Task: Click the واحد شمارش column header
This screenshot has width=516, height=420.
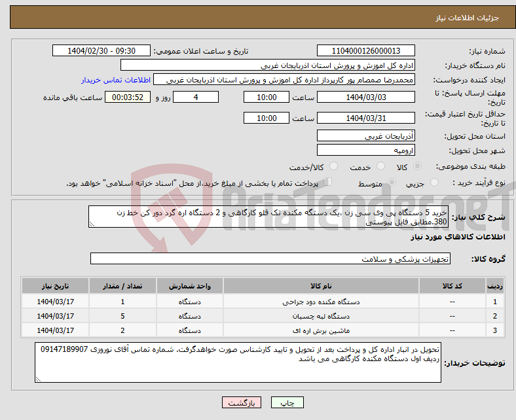Action: click(189, 286)
